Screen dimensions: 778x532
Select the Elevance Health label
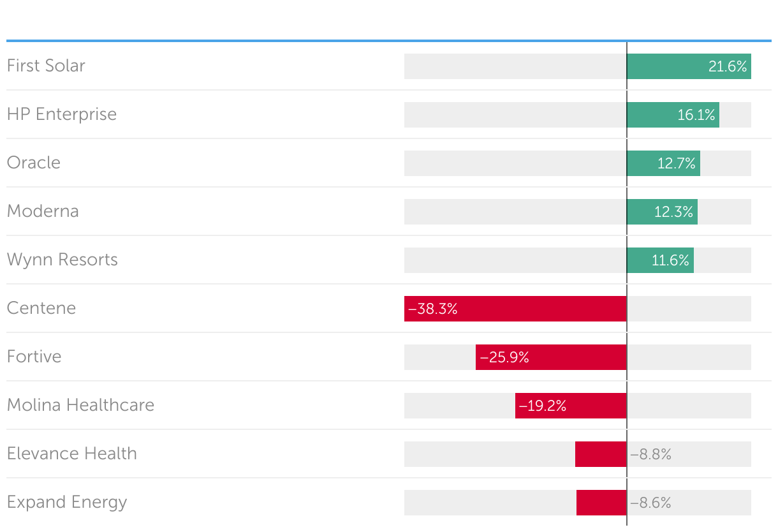[x=72, y=454]
